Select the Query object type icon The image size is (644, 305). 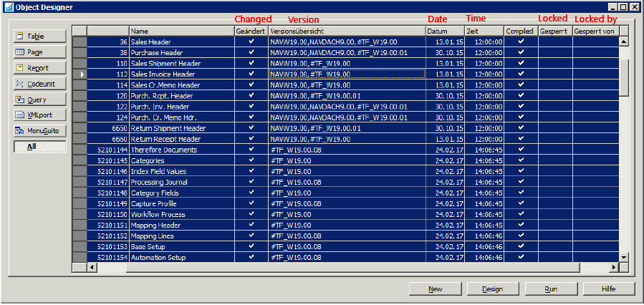(20, 100)
